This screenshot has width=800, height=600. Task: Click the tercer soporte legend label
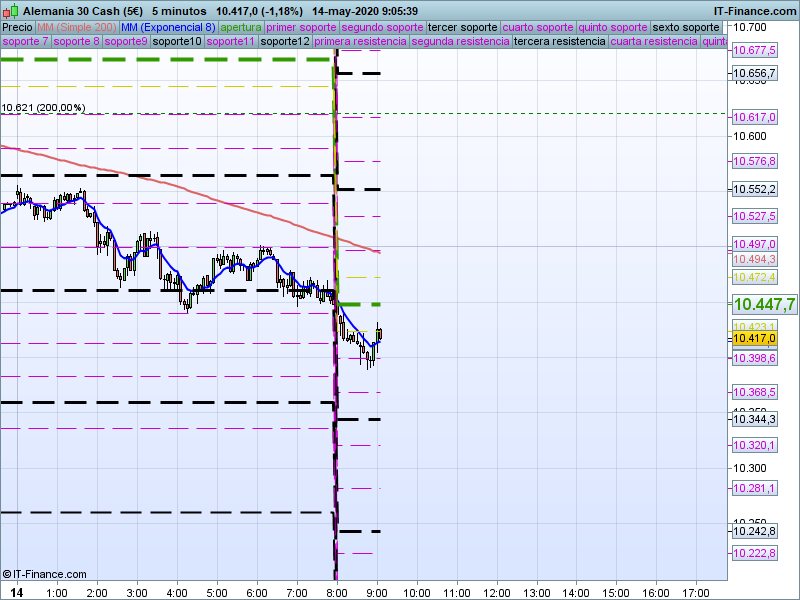point(462,27)
